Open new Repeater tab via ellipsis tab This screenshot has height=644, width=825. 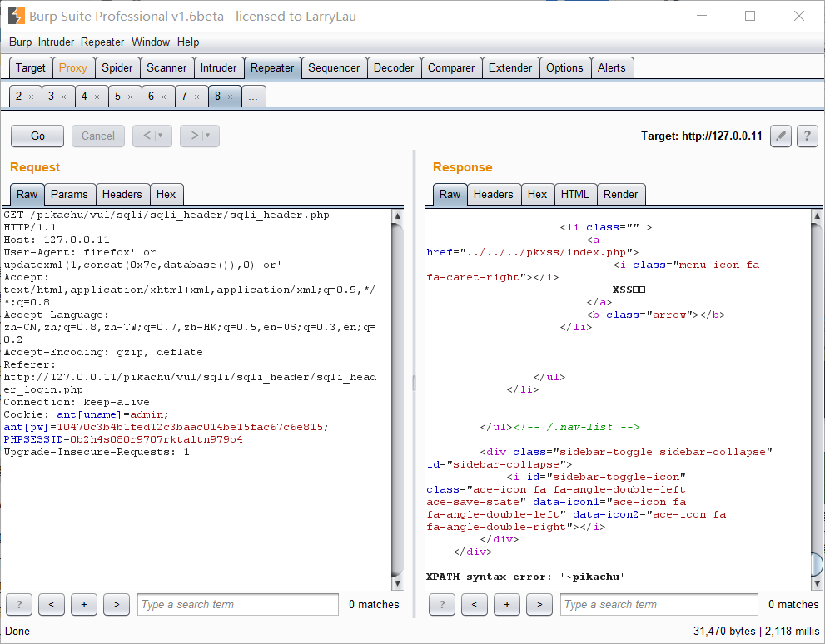254,97
